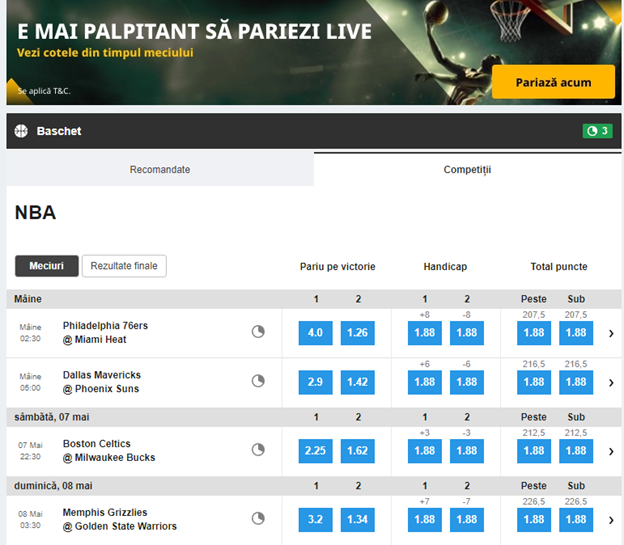Select the Meciuri filter button
The height and width of the screenshot is (545, 624).
pyautogui.click(x=47, y=266)
